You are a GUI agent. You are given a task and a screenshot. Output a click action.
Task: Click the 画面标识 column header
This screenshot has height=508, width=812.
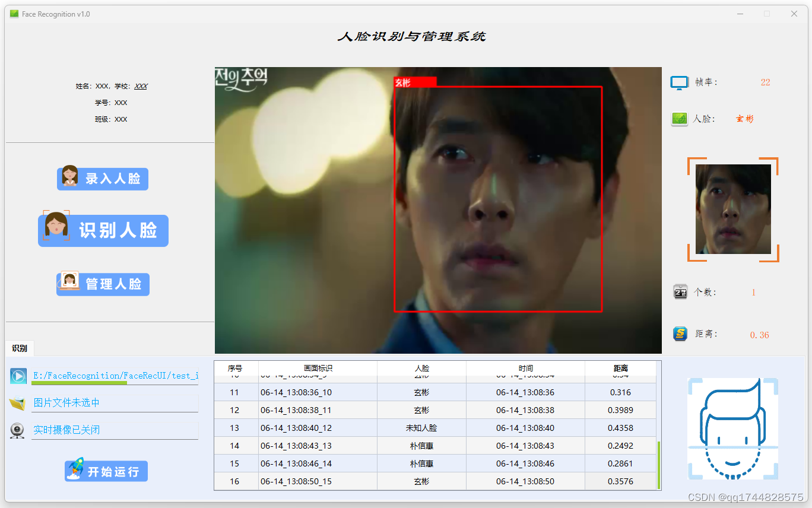coord(318,369)
